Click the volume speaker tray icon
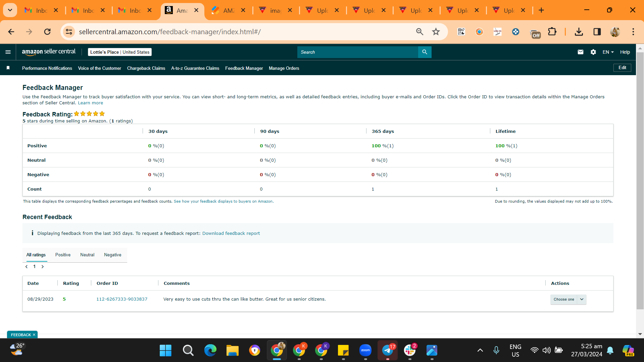Screen dimensions: 644x362 point(546,351)
